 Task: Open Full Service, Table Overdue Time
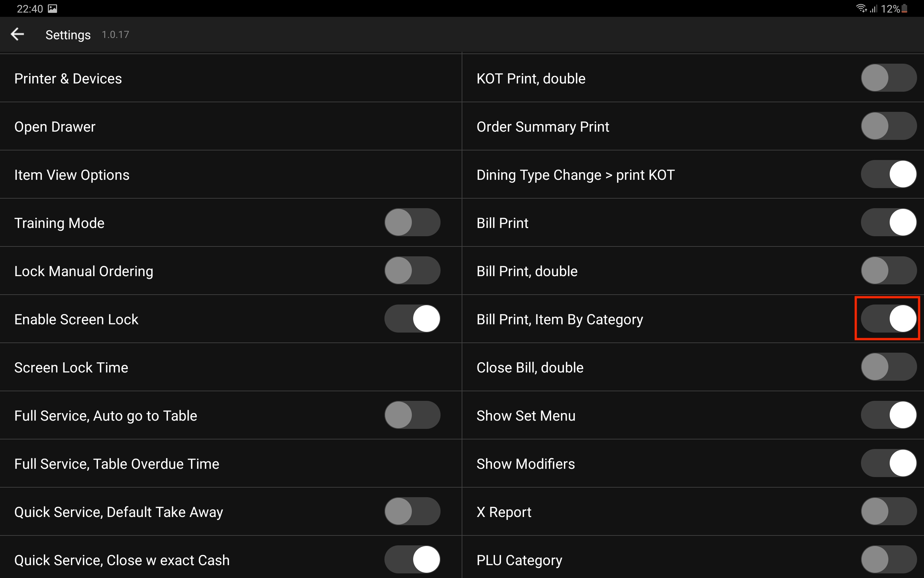(x=116, y=464)
